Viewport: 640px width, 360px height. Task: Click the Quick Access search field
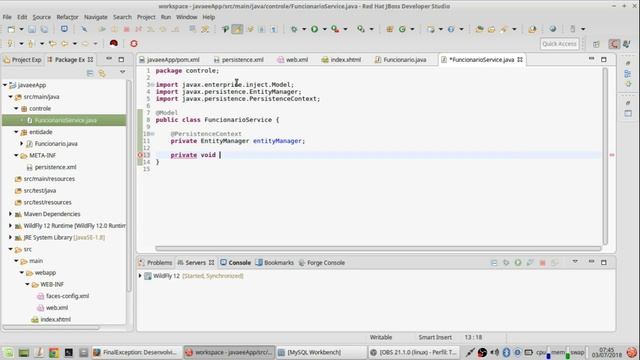tap(559, 44)
